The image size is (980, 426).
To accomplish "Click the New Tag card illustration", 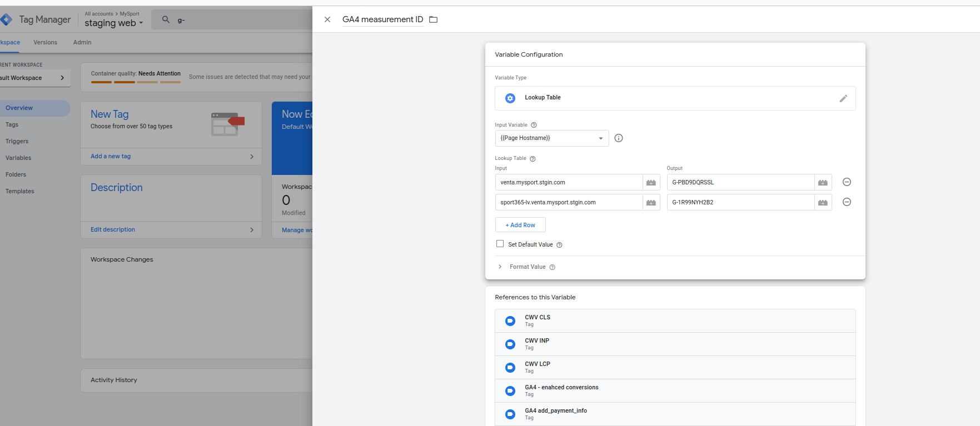I will 228,124.
